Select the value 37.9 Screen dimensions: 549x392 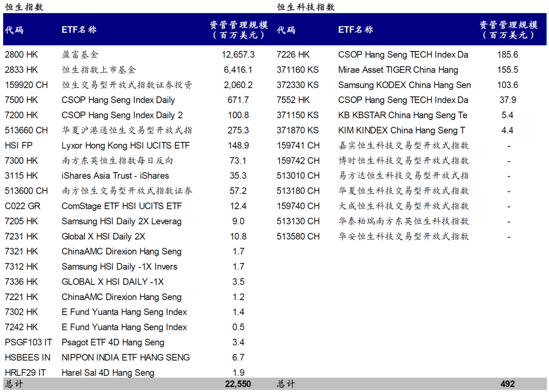coord(508,100)
